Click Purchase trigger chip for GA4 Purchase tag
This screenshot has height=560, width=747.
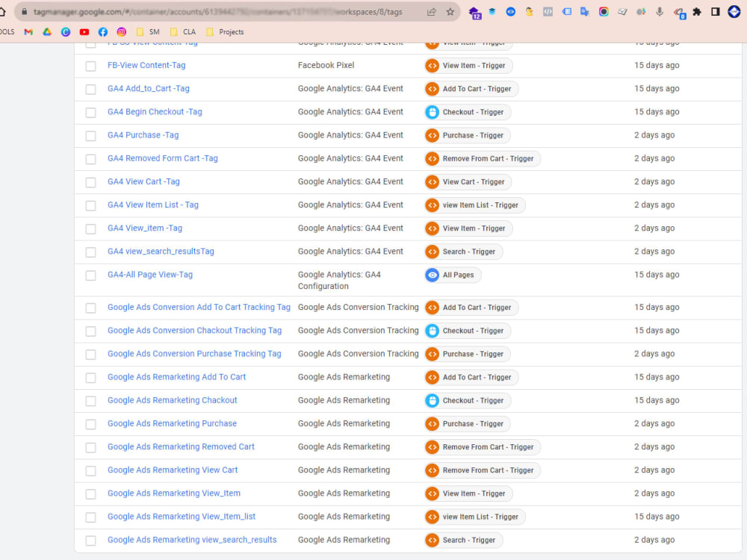[468, 135]
